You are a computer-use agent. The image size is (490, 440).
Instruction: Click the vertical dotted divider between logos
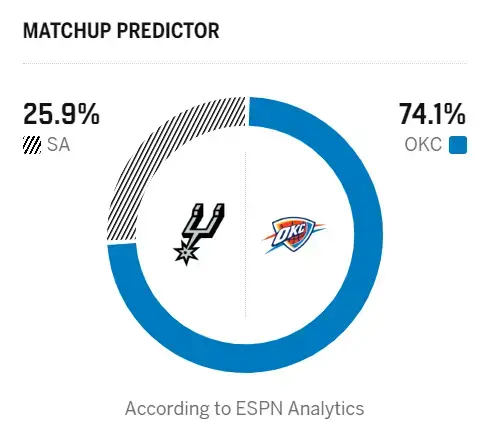(x=246, y=234)
